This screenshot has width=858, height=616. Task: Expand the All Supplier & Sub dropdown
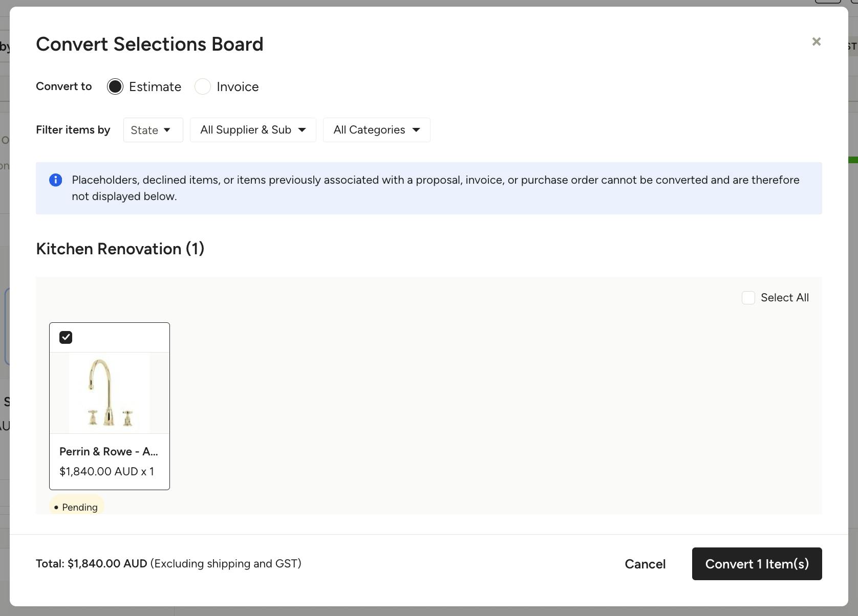click(x=253, y=130)
